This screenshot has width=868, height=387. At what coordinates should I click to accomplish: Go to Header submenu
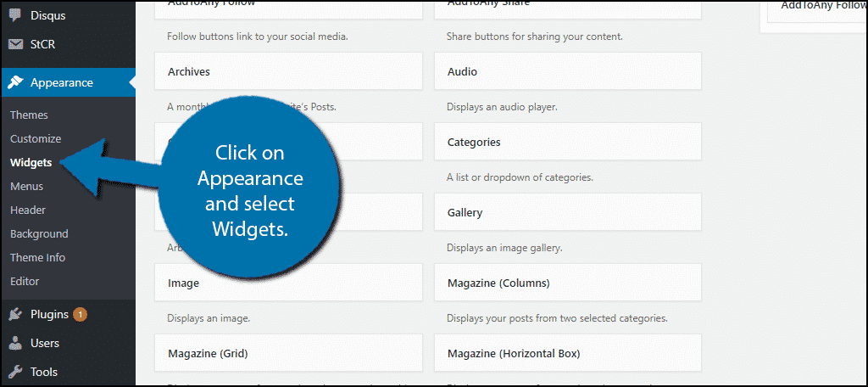click(28, 210)
